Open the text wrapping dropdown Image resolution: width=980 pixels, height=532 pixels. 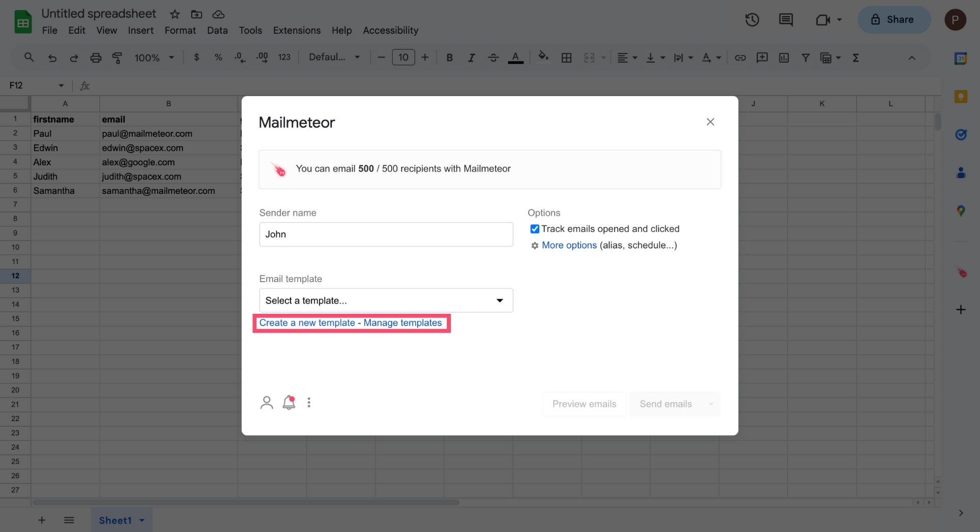tap(683, 58)
